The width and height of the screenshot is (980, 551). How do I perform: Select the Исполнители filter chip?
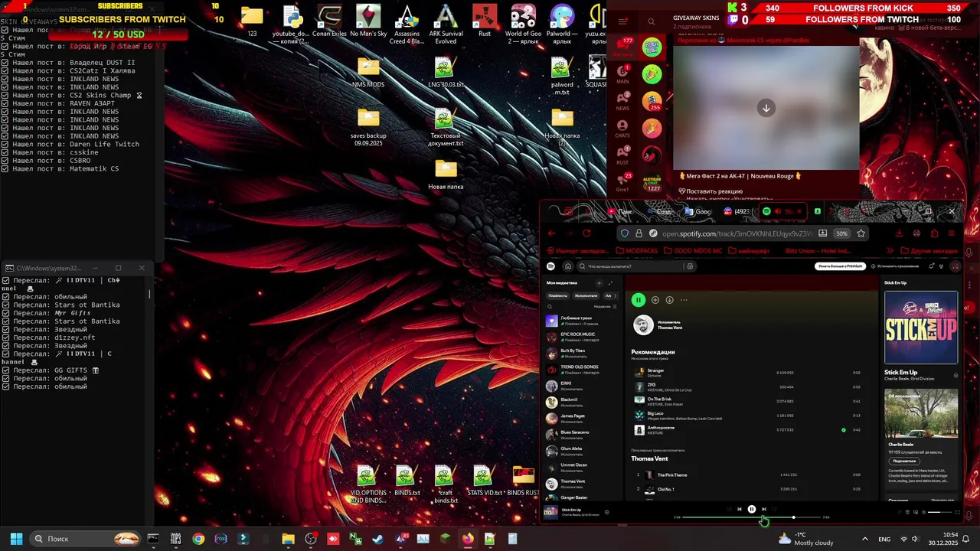point(586,295)
